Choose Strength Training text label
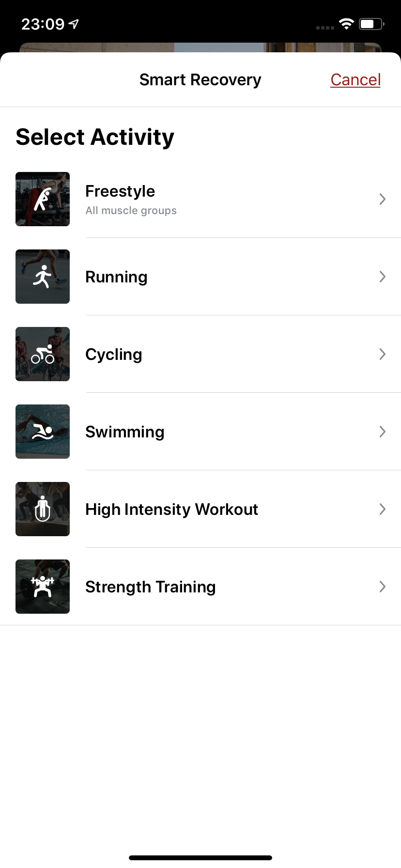The image size is (401, 868). tap(151, 587)
